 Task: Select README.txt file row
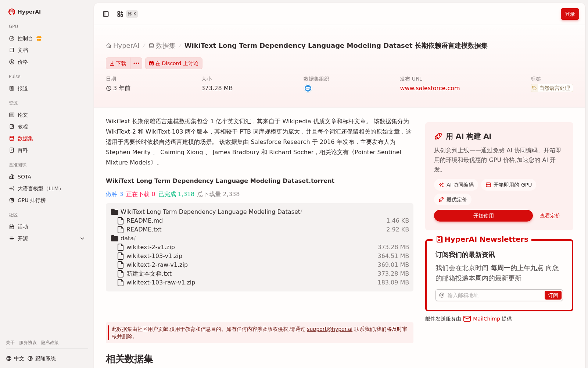259,230
